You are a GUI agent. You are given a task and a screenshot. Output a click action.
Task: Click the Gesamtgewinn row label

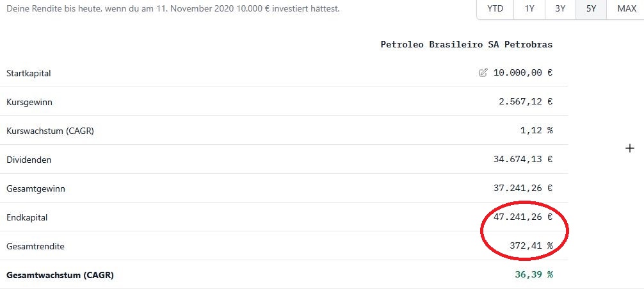click(x=35, y=188)
